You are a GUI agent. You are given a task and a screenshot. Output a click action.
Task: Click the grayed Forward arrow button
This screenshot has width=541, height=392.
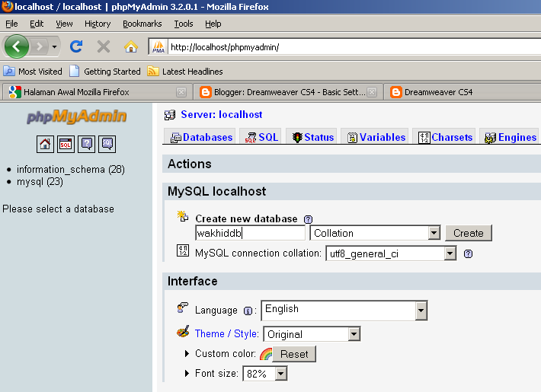39,46
